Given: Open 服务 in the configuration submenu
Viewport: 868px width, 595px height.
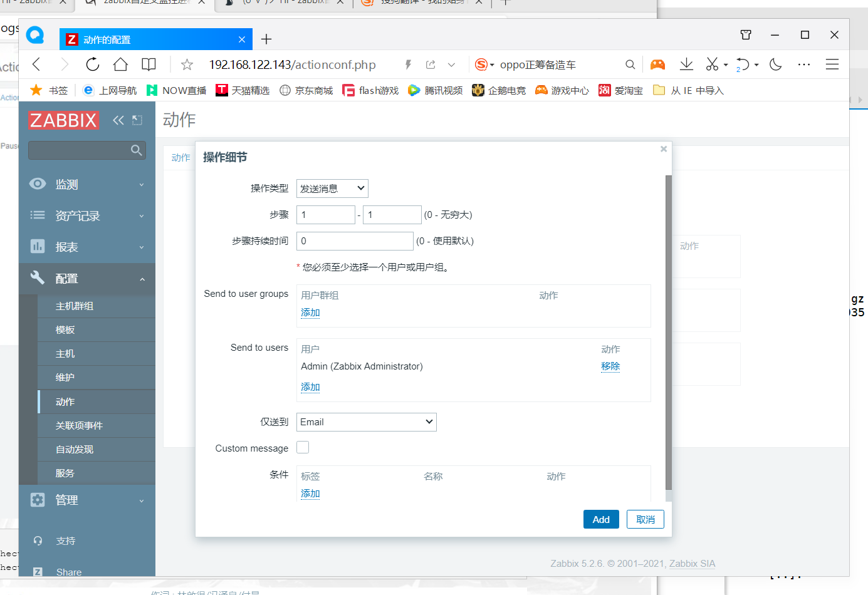Looking at the screenshot, I should (97, 473).
